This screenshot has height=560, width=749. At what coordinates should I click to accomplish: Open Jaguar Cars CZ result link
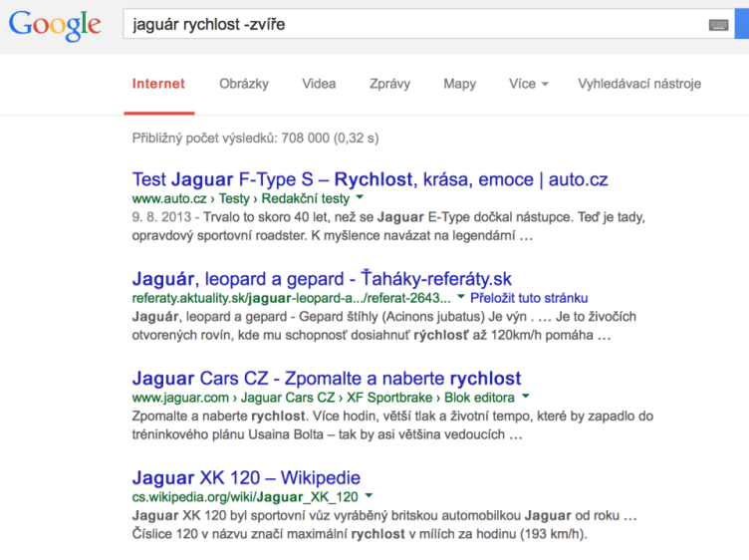327,379
